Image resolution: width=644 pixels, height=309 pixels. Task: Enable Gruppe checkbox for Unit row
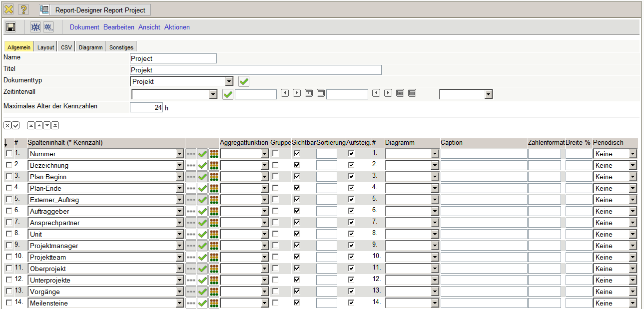pyautogui.click(x=275, y=234)
